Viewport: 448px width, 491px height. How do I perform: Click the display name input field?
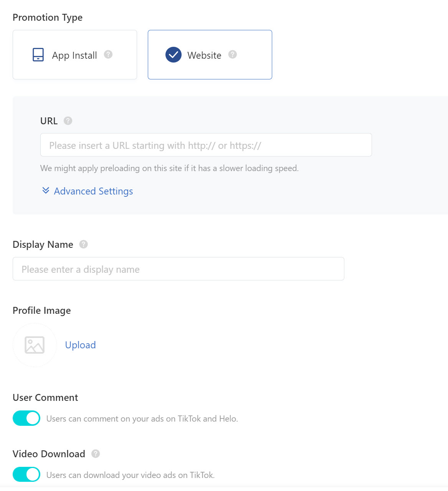click(x=178, y=269)
